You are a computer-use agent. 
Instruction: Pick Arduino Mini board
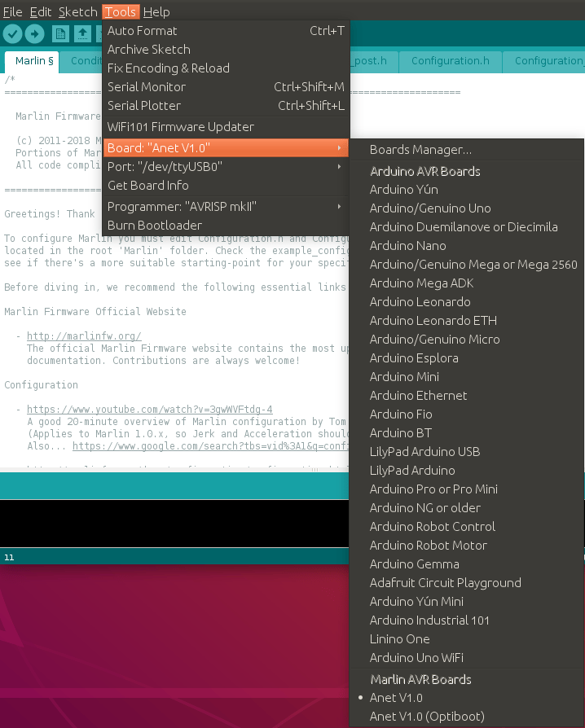467,376
